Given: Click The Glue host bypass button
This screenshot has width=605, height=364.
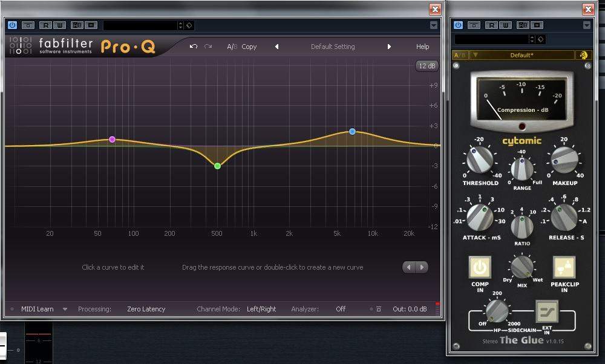Looking at the screenshot, I should (x=474, y=25).
